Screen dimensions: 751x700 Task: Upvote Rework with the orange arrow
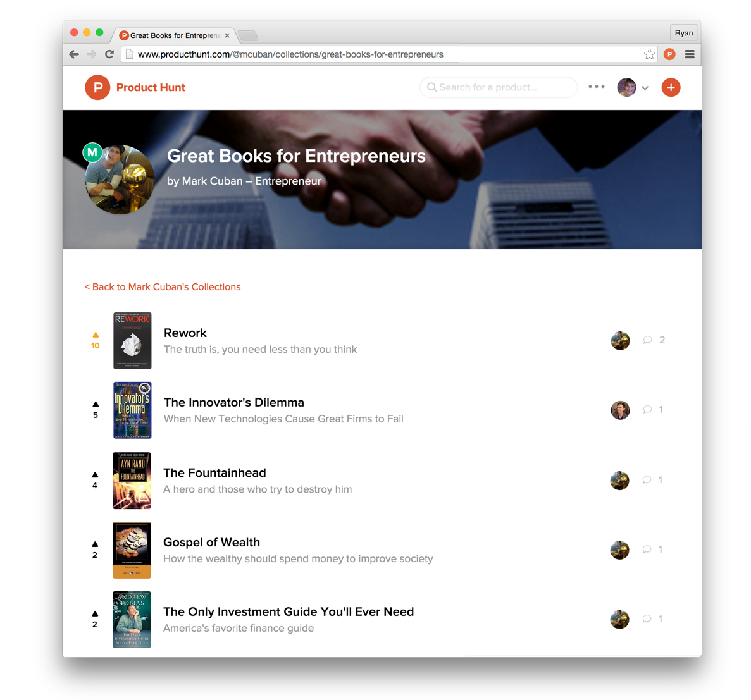tap(96, 335)
